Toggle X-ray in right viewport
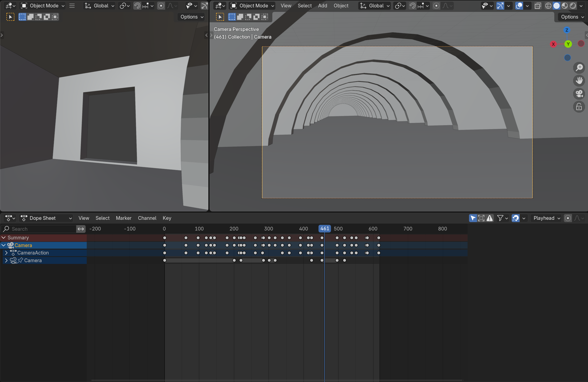Screen dimensions: 588x382 coord(537,6)
